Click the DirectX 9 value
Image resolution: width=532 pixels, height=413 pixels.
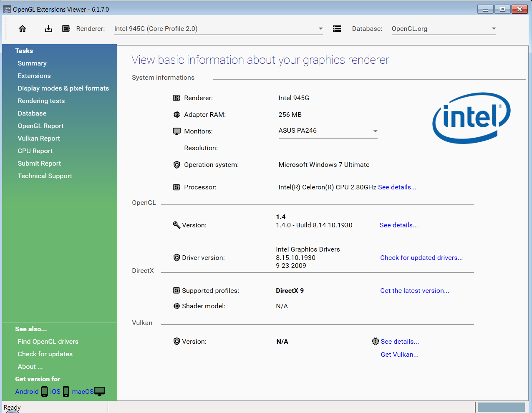click(290, 291)
